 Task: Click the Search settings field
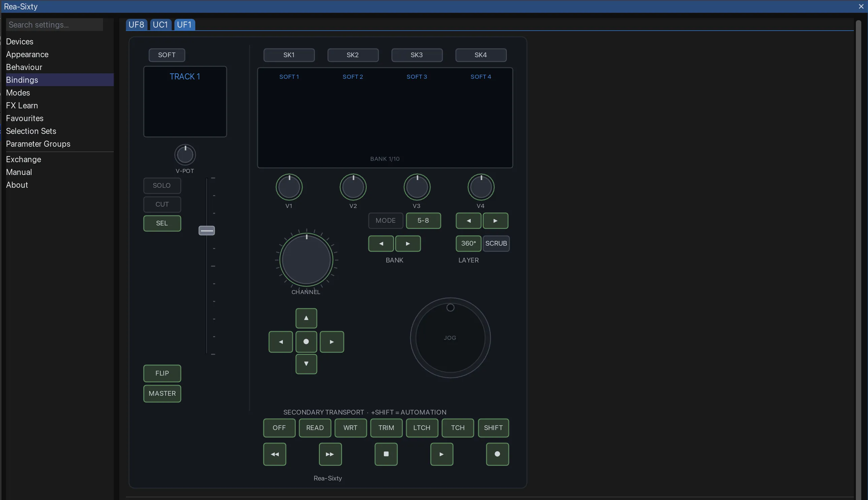tap(54, 25)
